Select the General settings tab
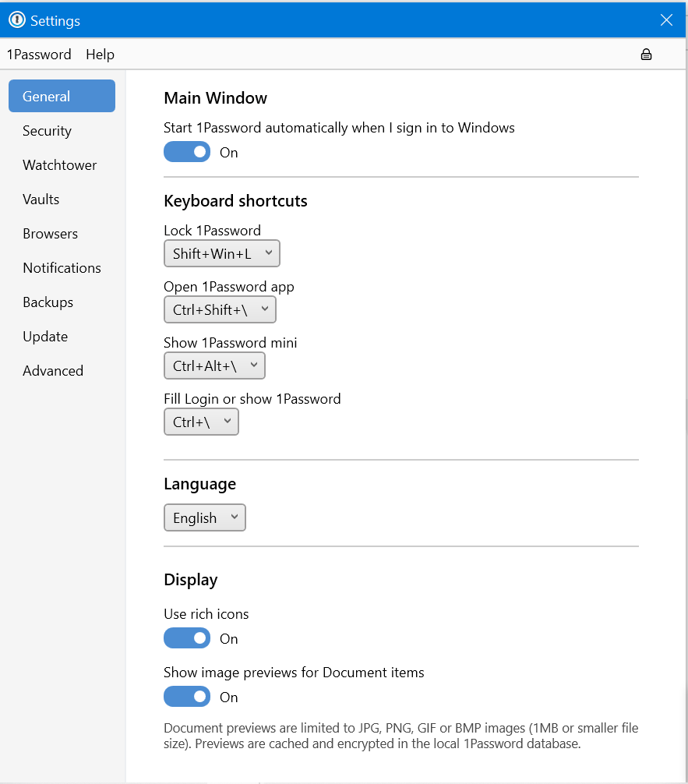Viewport: 688px width, 784px height. (x=62, y=96)
